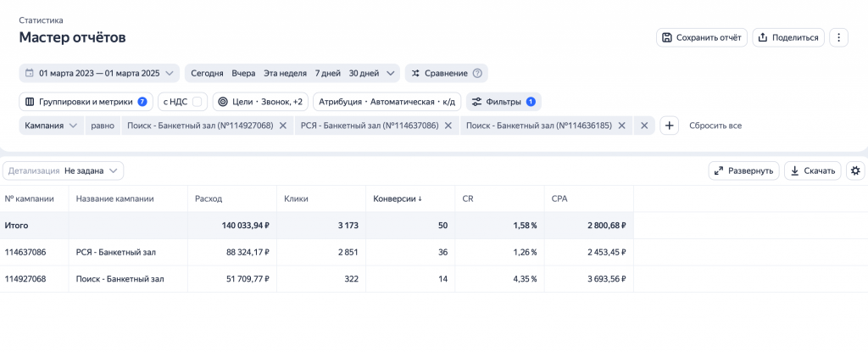
Task: Remove the Поиск - Банкетный зал №114636185 chip
Action: pyautogui.click(x=621, y=126)
